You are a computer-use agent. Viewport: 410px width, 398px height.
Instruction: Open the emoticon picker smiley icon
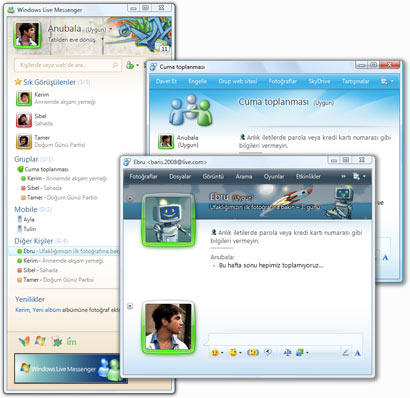pyautogui.click(x=215, y=352)
